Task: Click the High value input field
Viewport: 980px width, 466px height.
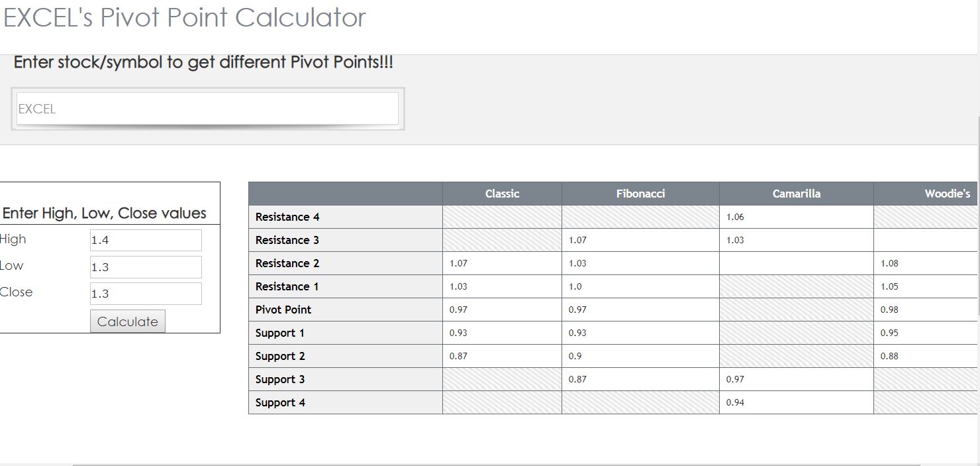Action: pos(146,240)
